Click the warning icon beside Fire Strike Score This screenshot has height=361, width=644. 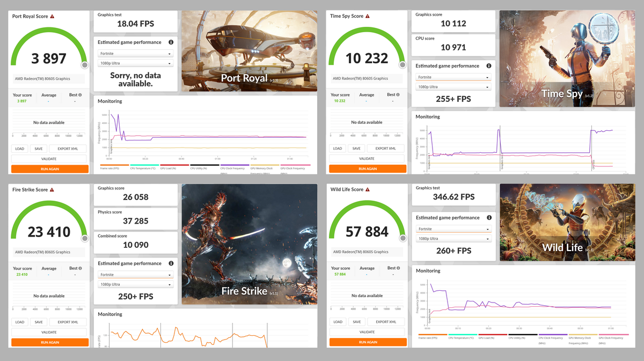pos(52,190)
